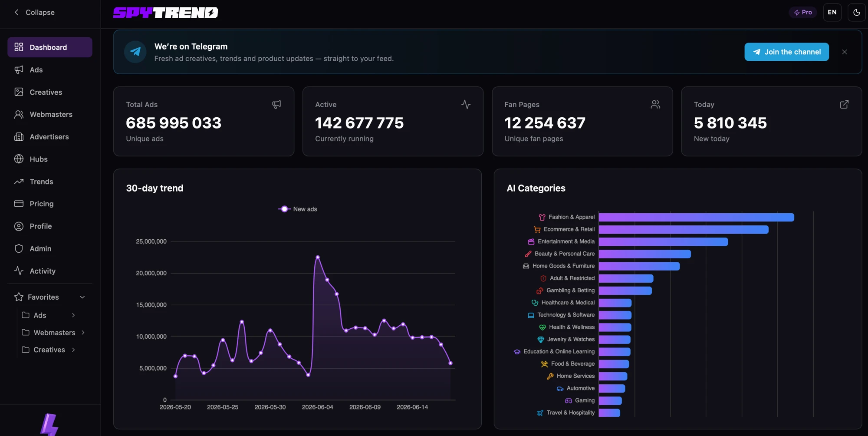Image resolution: width=868 pixels, height=436 pixels.
Task: Open the Hubs page
Action: (50, 159)
